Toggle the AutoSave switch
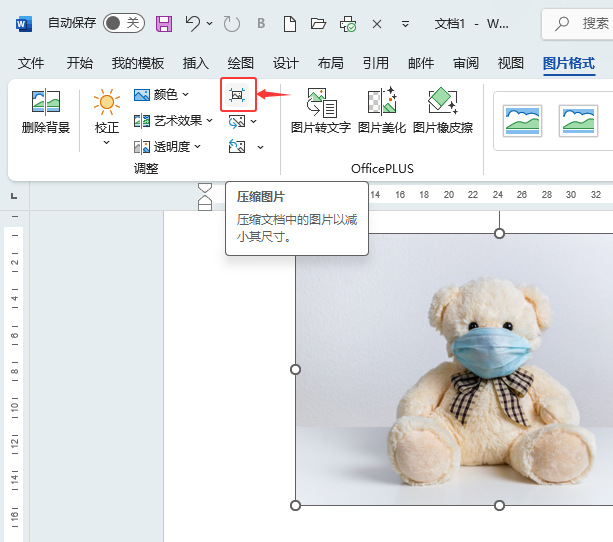 [124, 23]
